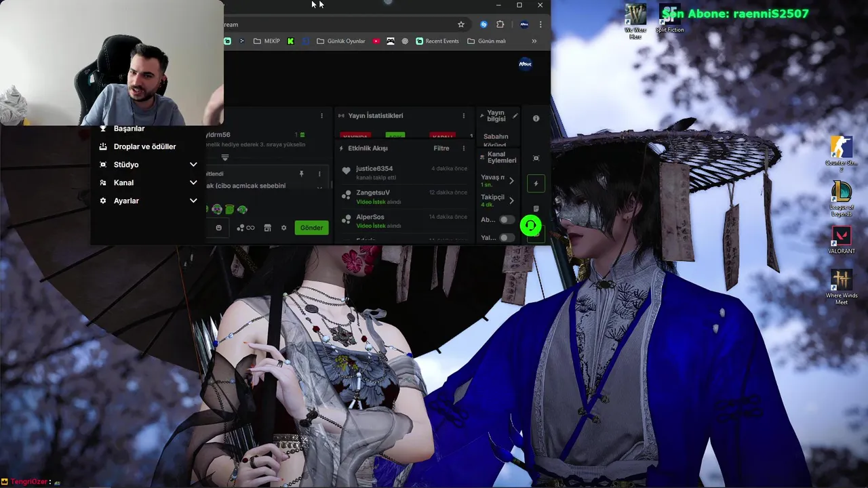Open the Kick K bookmark
This screenshot has height=488, width=868.
point(290,41)
